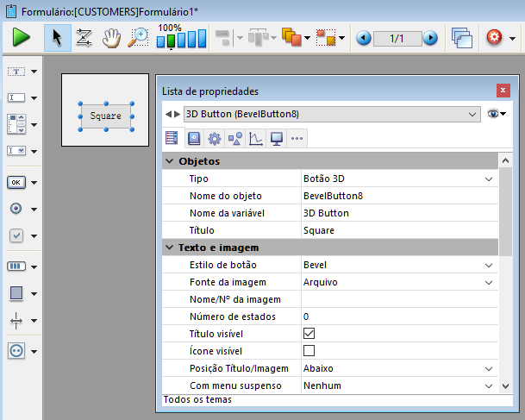Run the form with the green play button

coord(21,38)
